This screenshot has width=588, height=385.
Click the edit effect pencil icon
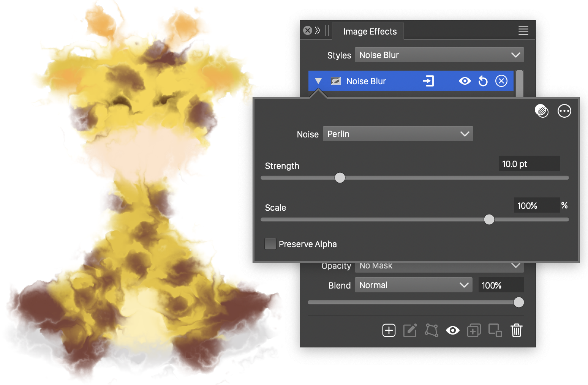coord(410,330)
